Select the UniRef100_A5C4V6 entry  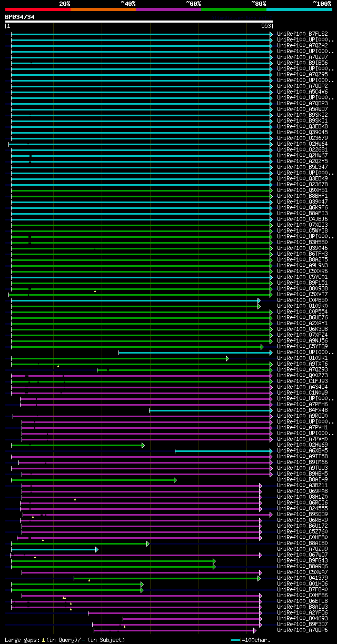tap(303, 92)
